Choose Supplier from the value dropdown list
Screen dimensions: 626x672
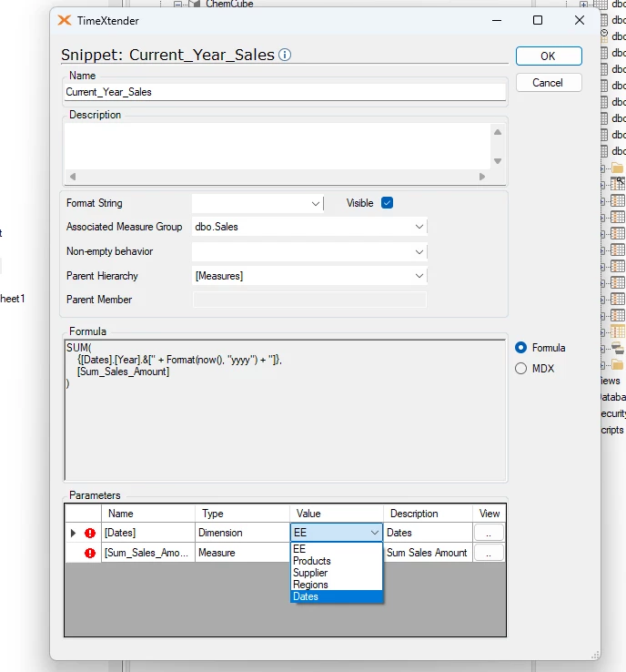pos(336,573)
